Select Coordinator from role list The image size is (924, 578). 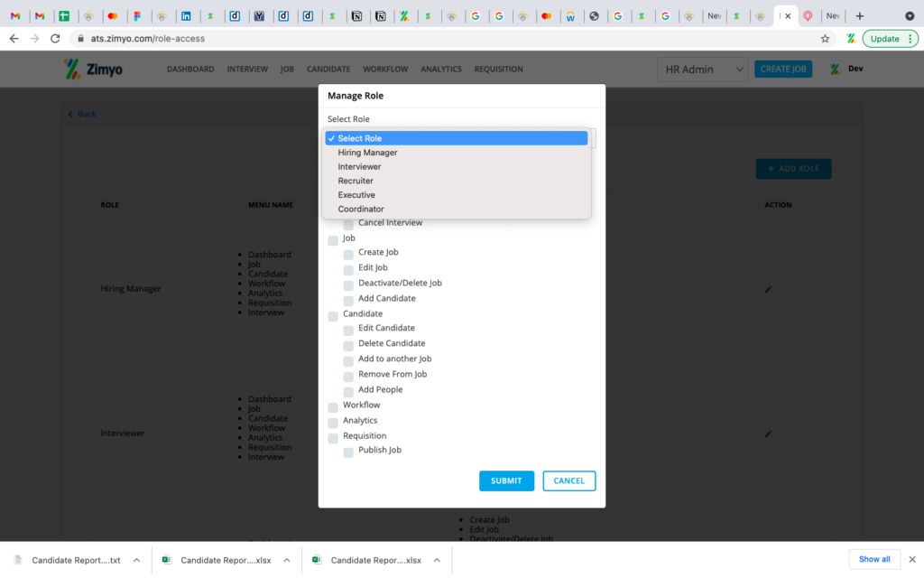pos(457,209)
